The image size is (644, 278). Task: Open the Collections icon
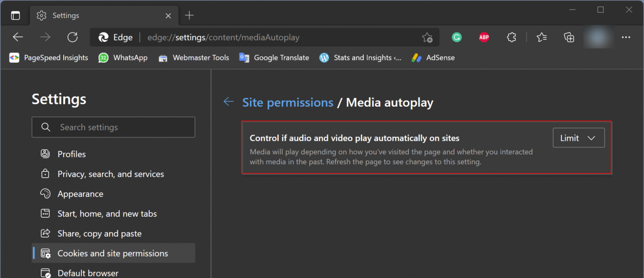click(569, 37)
